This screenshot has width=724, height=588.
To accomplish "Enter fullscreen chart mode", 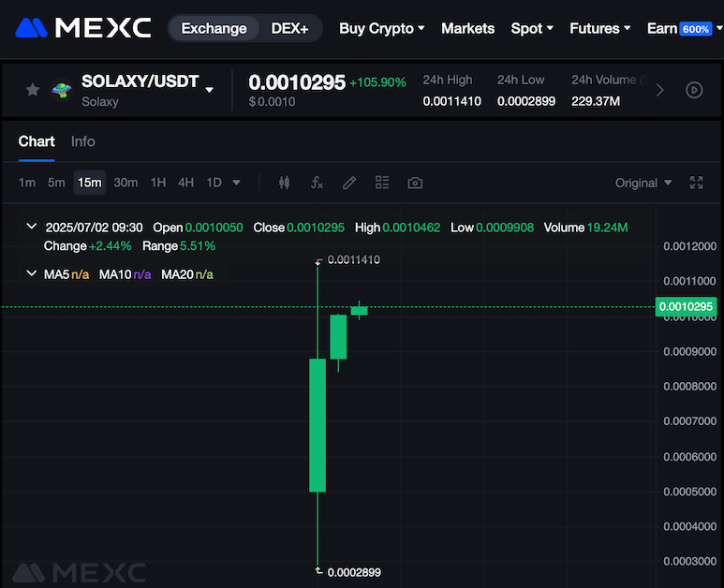I will point(696,183).
